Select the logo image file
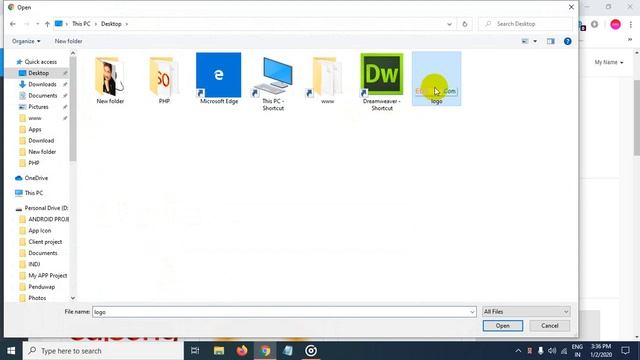 coord(437,79)
